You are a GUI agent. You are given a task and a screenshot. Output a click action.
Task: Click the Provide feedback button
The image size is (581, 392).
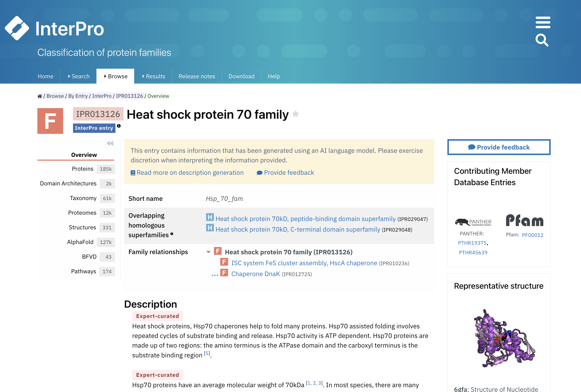coord(499,147)
